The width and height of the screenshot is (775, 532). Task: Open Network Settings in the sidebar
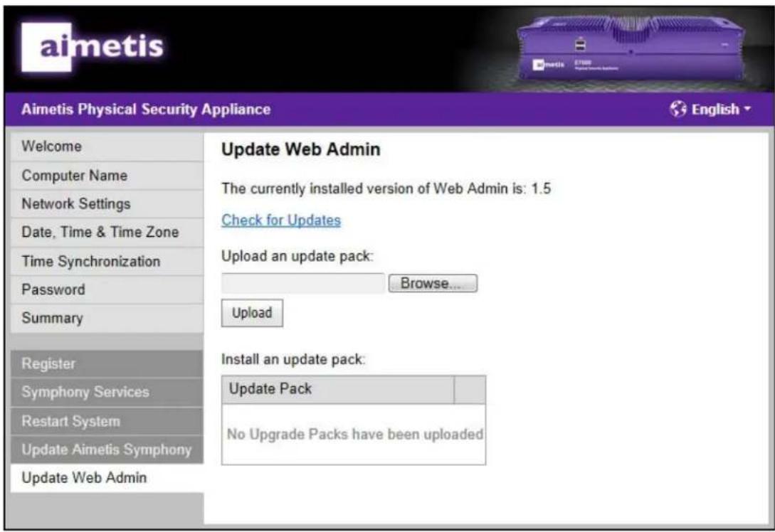[107, 204]
